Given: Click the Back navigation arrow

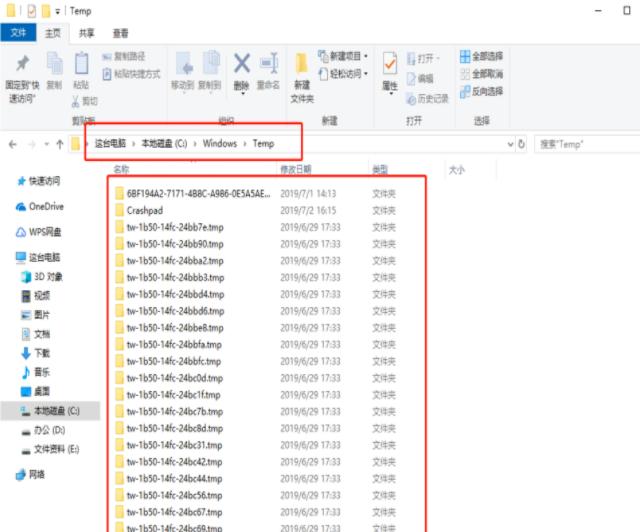Looking at the screenshot, I should click(13, 144).
